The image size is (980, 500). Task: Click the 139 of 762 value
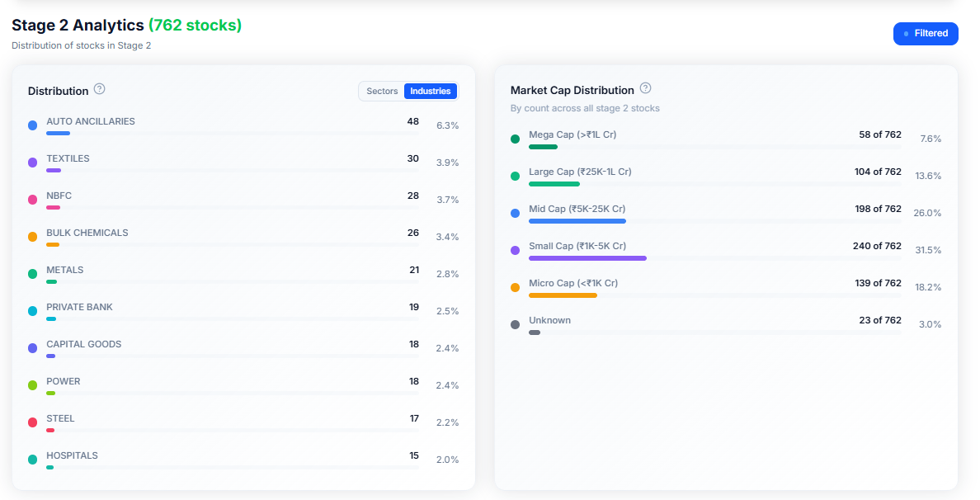[879, 283]
